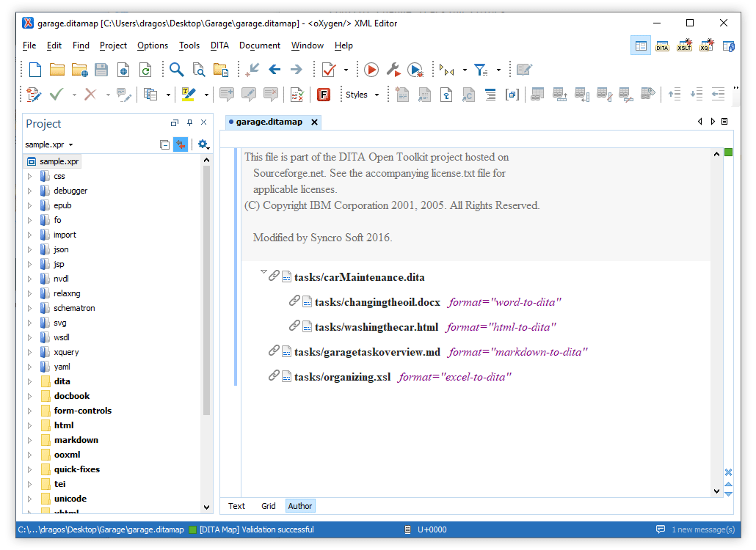Click the Project panel vertical scrollbar

206,289
